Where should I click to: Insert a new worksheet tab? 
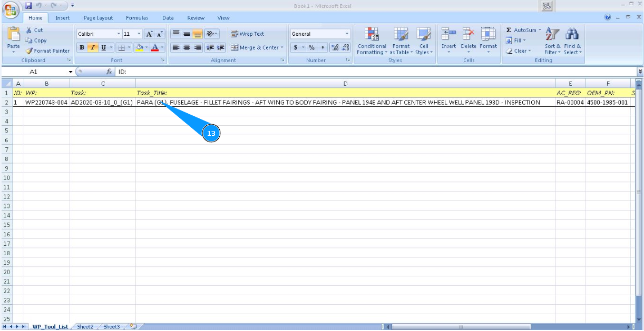[132, 327]
